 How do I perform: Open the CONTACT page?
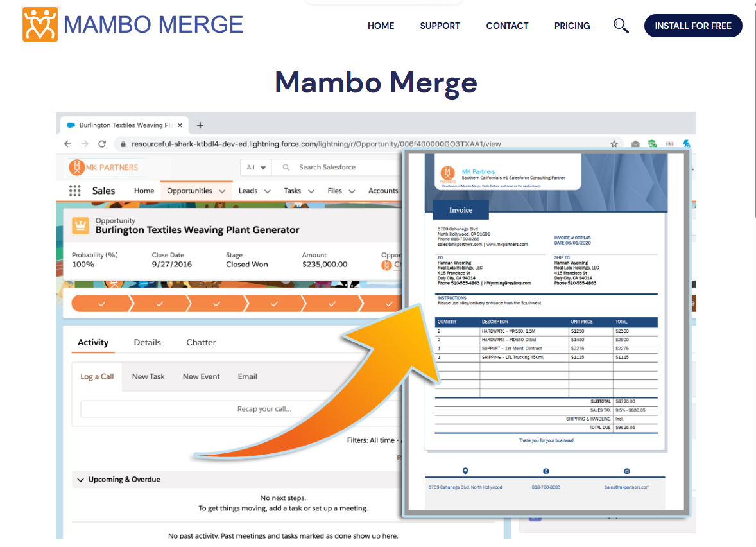point(507,26)
